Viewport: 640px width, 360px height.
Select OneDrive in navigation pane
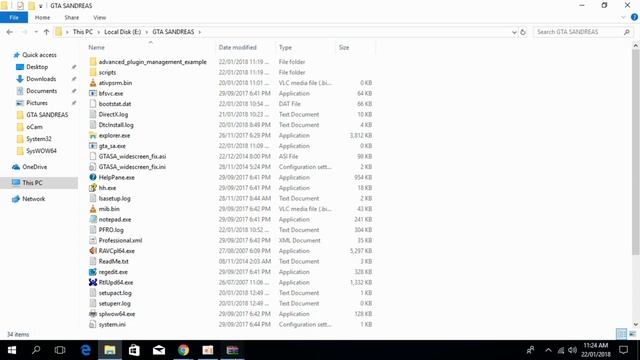[x=34, y=167]
